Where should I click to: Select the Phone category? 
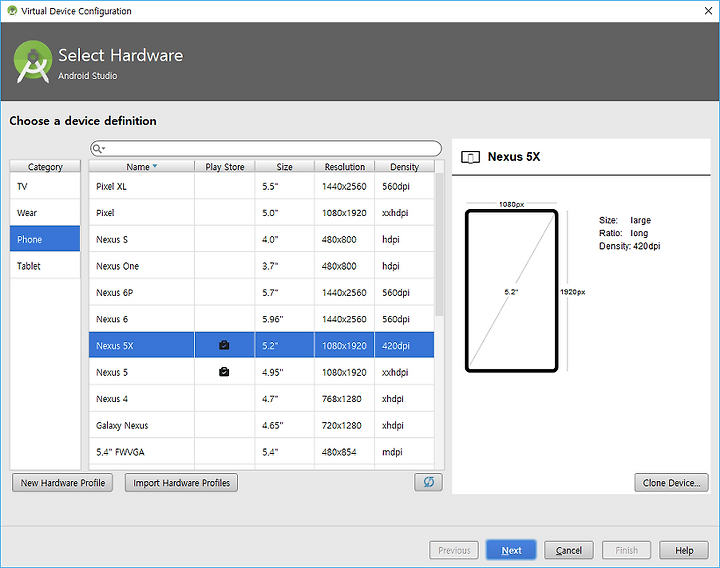point(45,239)
